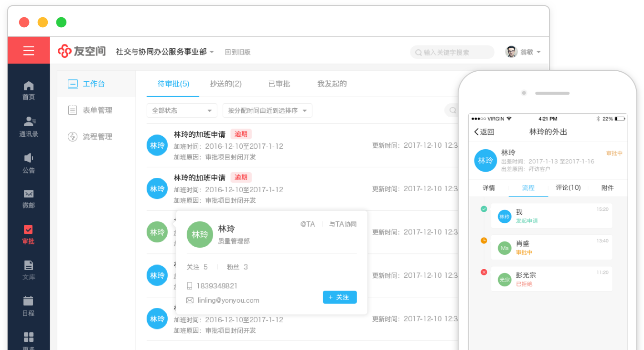The height and width of the screenshot is (350, 644).
Task: Switch to 抄送的(2) tab
Action: tap(225, 84)
